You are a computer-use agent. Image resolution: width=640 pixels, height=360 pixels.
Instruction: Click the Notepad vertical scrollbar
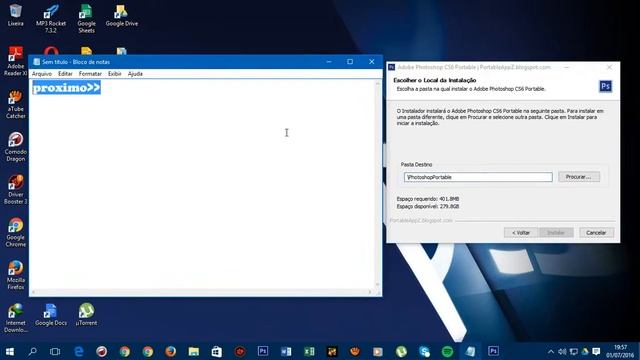[x=378, y=184]
